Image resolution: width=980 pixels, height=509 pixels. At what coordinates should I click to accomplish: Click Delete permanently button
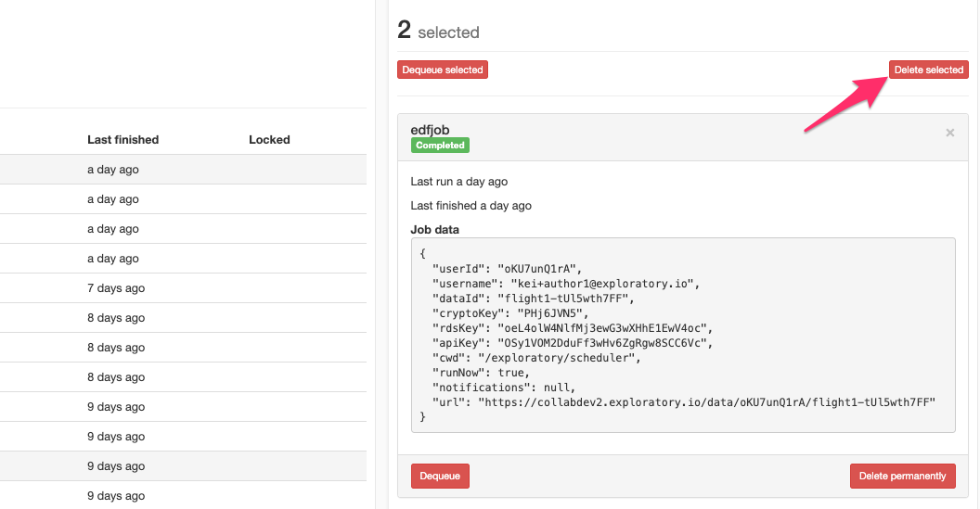(x=902, y=476)
